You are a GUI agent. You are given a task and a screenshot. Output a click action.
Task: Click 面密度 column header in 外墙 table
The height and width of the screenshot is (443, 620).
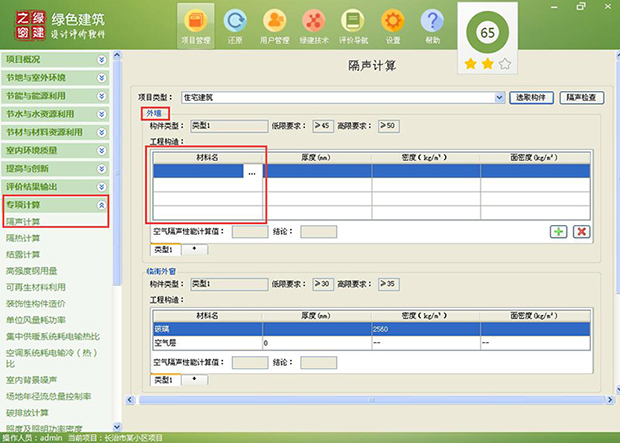pyautogui.click(x=535, y=157)
